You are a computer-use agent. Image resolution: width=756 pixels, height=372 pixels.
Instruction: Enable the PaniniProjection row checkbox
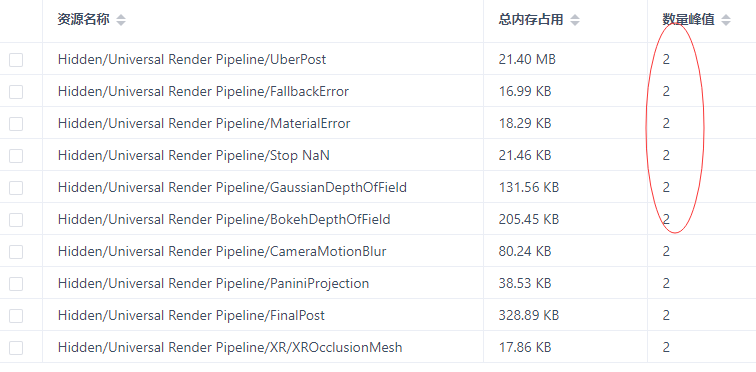(x=16, y=283)
